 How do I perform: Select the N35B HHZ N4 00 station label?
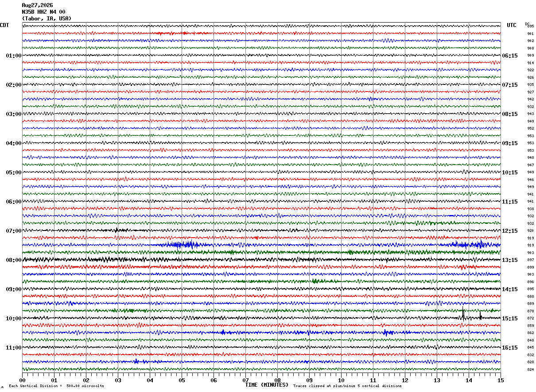pos(43,12)
